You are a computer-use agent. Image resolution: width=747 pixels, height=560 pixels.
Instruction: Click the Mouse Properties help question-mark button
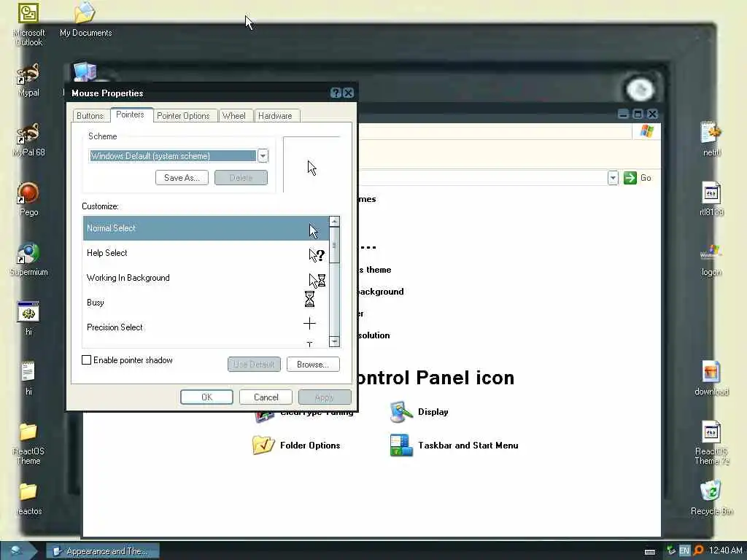click(x=336, y=93)
